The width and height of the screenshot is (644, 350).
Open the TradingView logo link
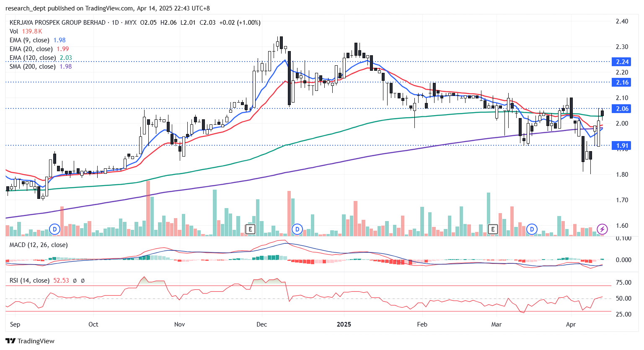click(30, 341)
